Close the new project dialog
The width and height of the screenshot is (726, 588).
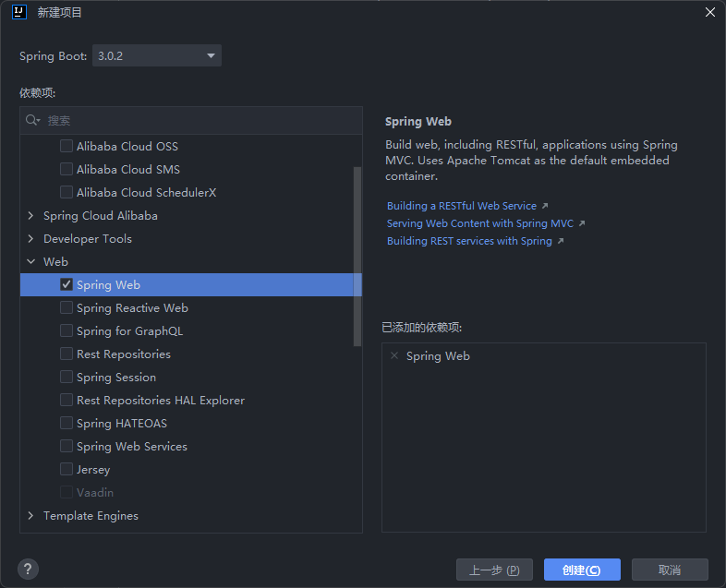[710, 13]
